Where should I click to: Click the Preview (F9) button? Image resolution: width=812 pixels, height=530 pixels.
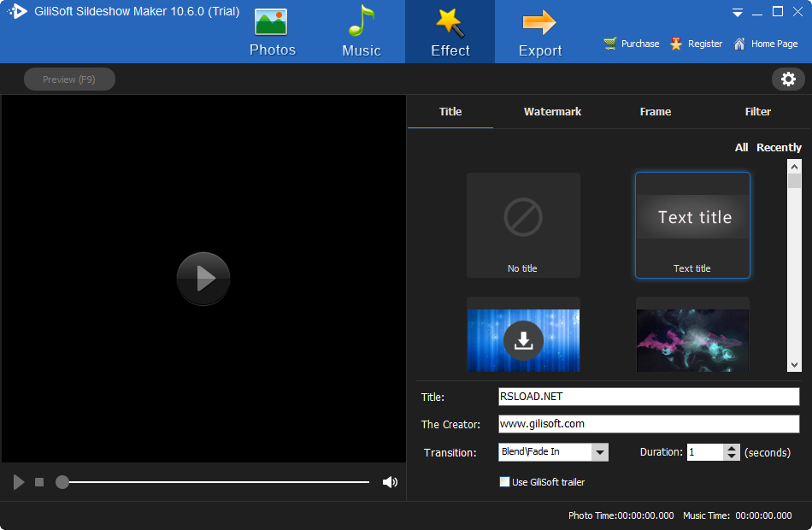point(69,79)
